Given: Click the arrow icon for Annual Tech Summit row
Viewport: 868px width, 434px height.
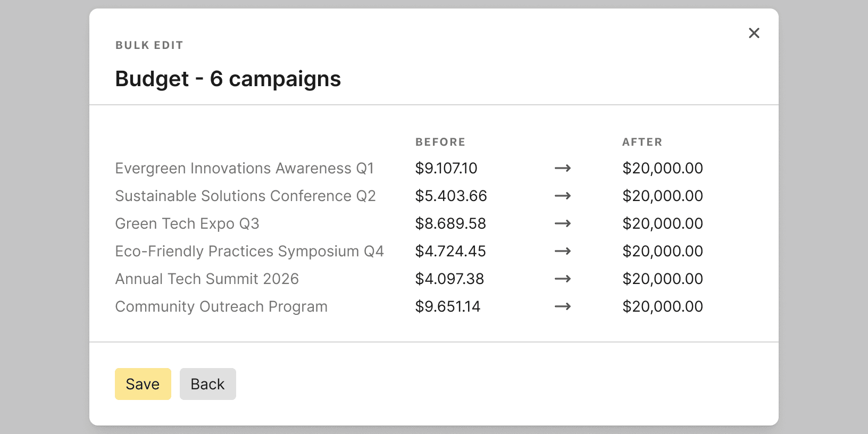Looking at the screenshot, I should [x=563, y=279].
